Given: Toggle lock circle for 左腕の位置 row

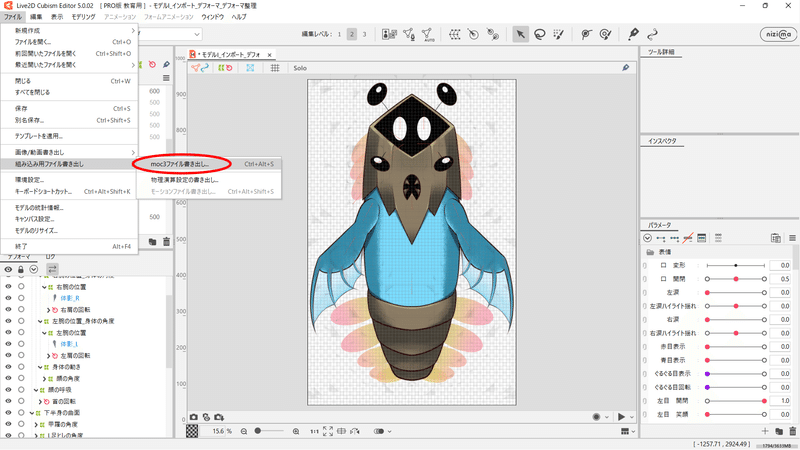Looking at the screenshot, I should point(21,333).
